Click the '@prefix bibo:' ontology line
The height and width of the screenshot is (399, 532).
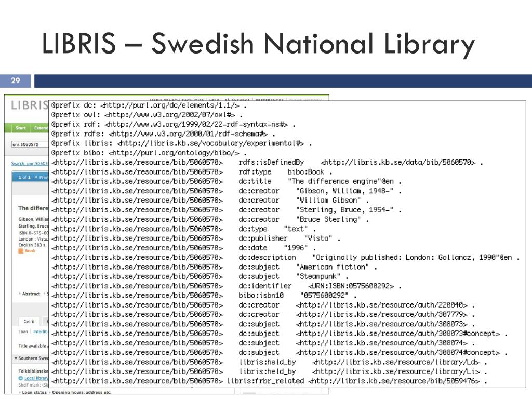coord(149,153)
